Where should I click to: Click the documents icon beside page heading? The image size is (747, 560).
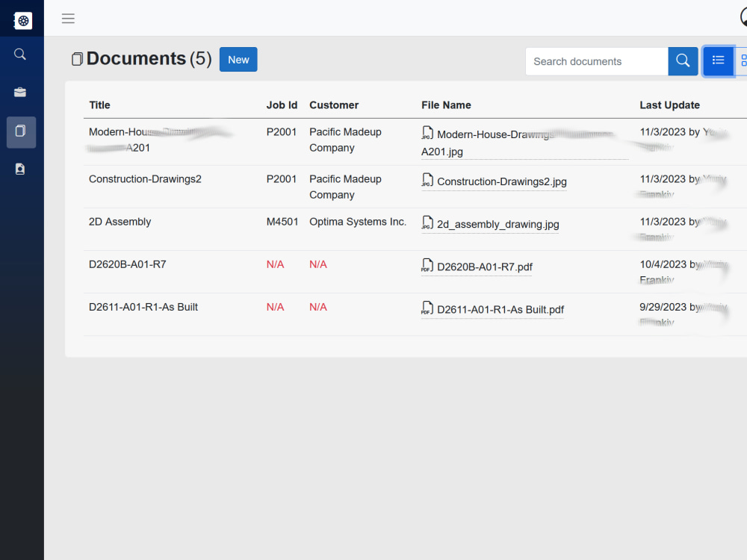[x=77, y=59]
